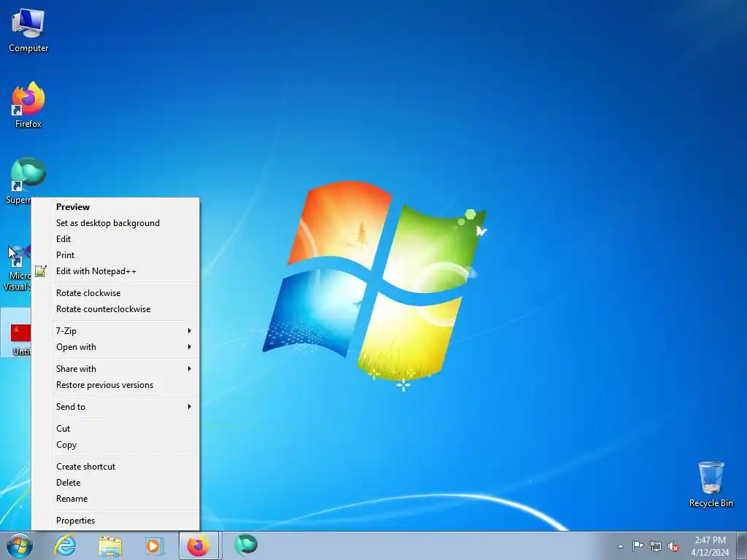Select Print in the context menu
Image resolution: width=747 pixels, height=560 pixels.
[x=115, y=255]
